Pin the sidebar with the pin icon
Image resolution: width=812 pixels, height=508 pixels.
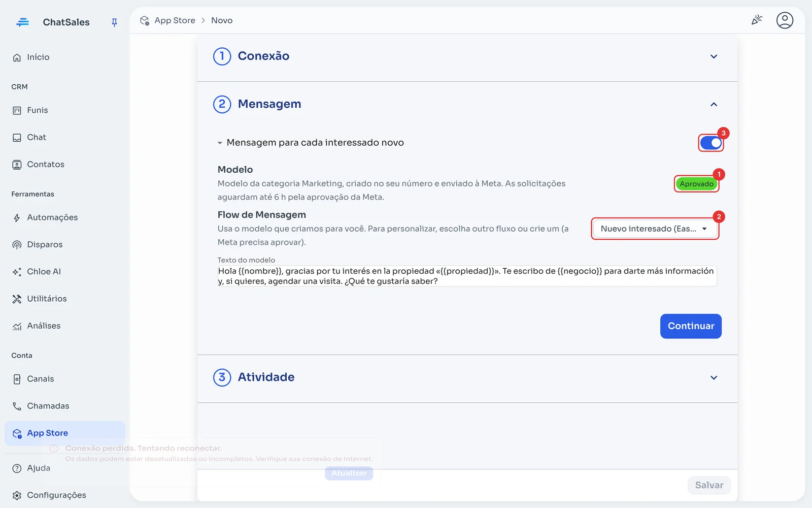(114, 22)
